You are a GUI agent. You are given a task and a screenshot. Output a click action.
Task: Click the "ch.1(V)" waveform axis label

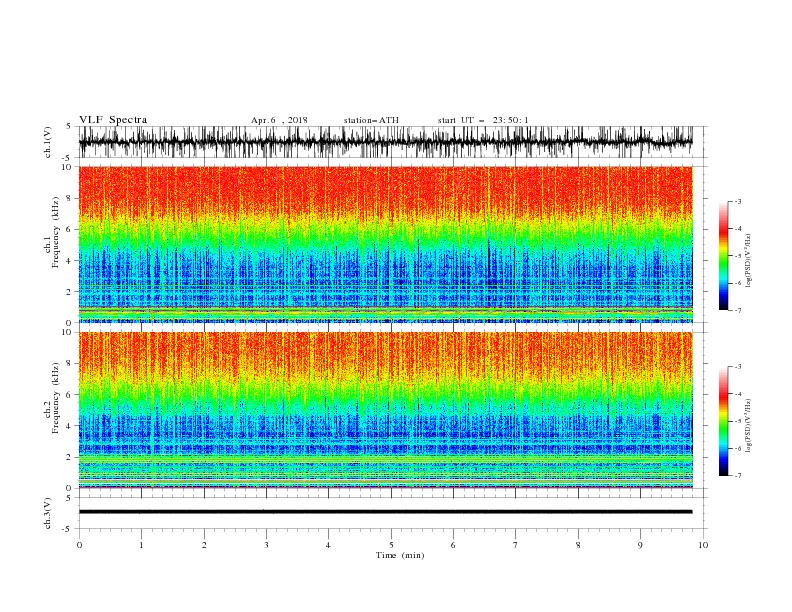coord(48,142)
